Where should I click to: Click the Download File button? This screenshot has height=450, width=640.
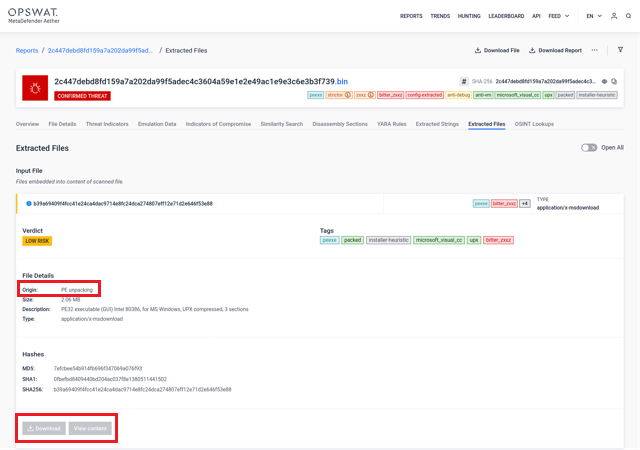[x=497, y=50]
